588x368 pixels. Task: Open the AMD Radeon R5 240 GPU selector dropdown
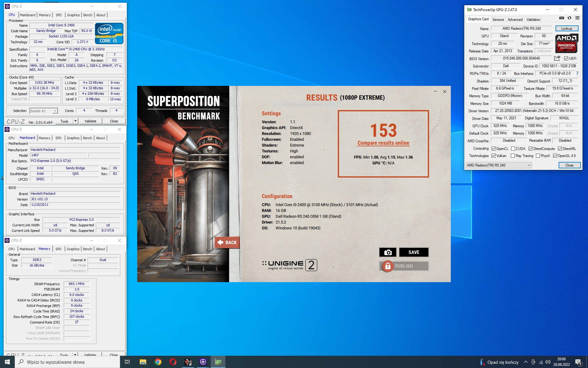[x=499, y=165]
